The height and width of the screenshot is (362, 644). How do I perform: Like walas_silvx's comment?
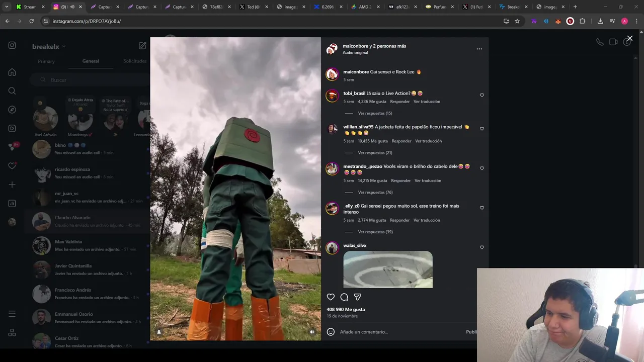coord(481,247)
